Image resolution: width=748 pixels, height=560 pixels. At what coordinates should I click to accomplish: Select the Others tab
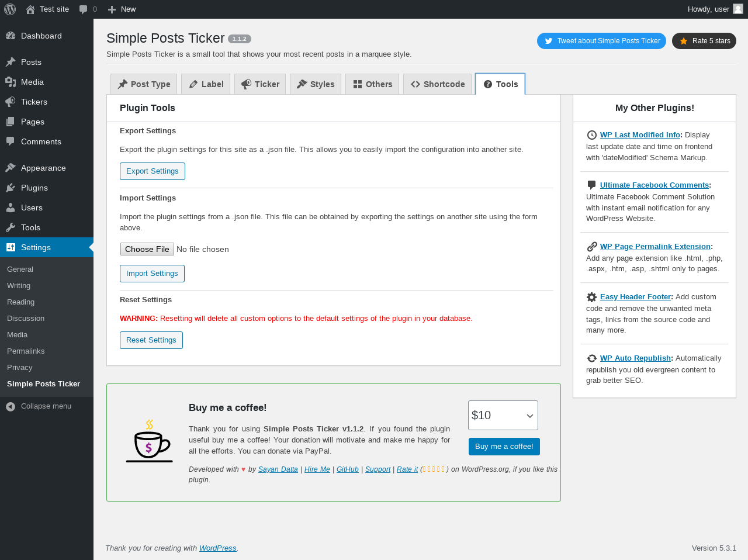tap(372, 84)
